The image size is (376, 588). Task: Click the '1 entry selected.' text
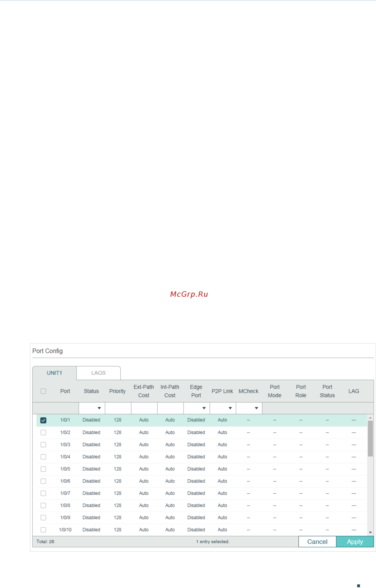(x=213, y=542)
